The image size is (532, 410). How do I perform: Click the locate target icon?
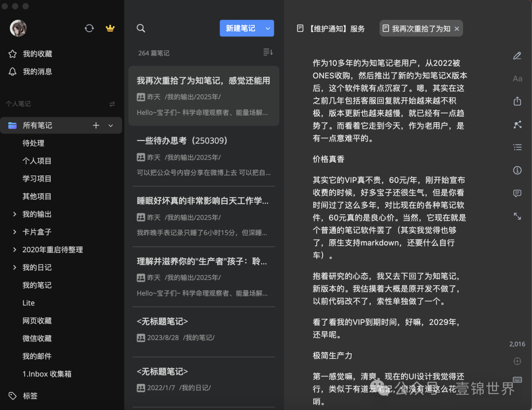[517, 361]
